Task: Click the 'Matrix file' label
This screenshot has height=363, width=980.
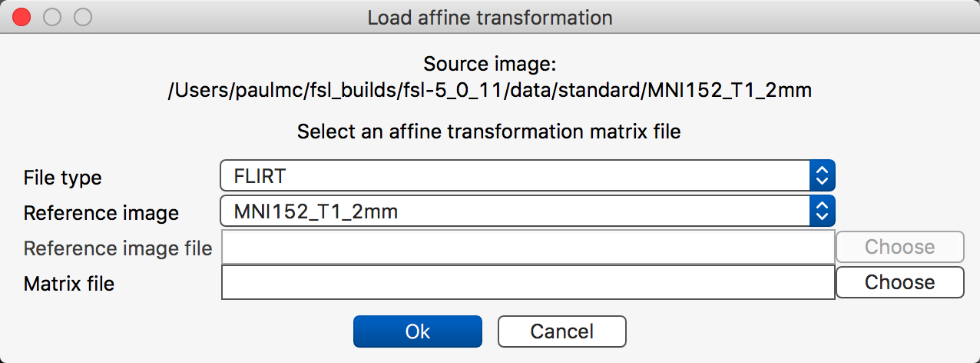Action: 69,284
